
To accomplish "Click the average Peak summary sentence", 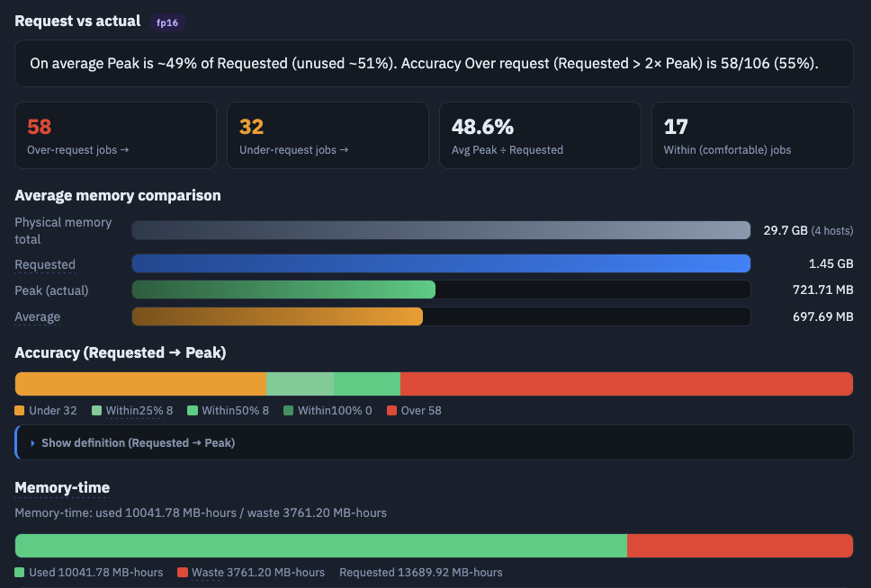I will [x=425, y=63].
